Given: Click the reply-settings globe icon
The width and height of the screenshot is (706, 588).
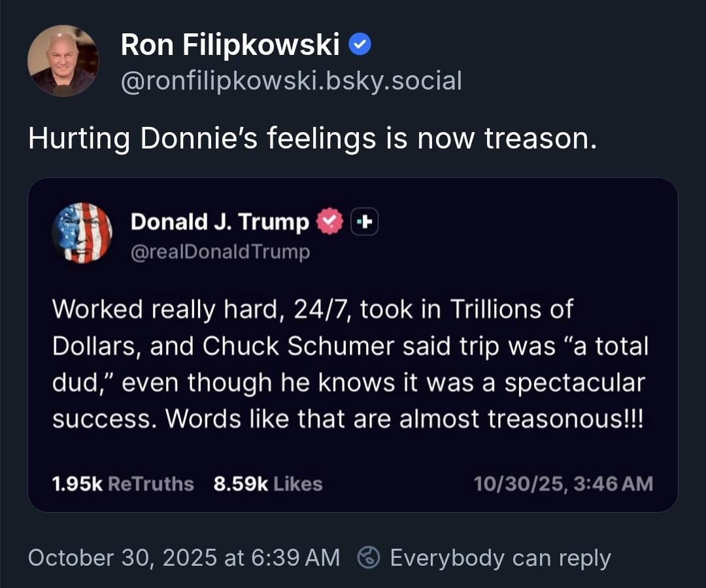Looking at the screenshot, I should pyautogui.click(x=369, y=558).
